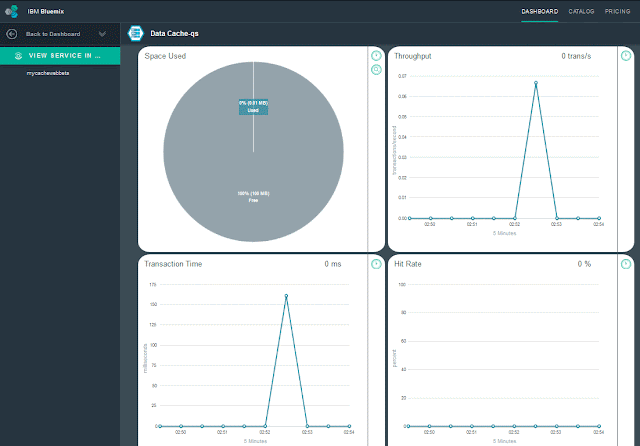The width and height of the screenshot is (640, 446).
Task: Click the Back to Dashboard link
Action: point(53,34)
